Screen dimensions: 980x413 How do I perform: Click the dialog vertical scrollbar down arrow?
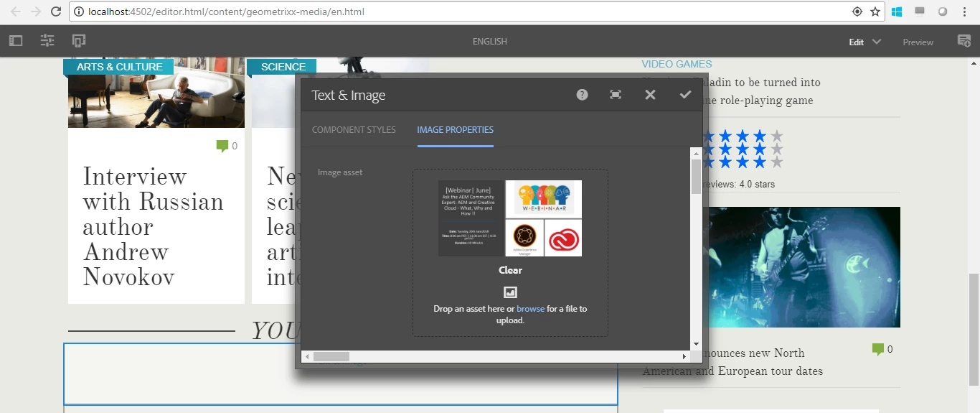[696, 344]
